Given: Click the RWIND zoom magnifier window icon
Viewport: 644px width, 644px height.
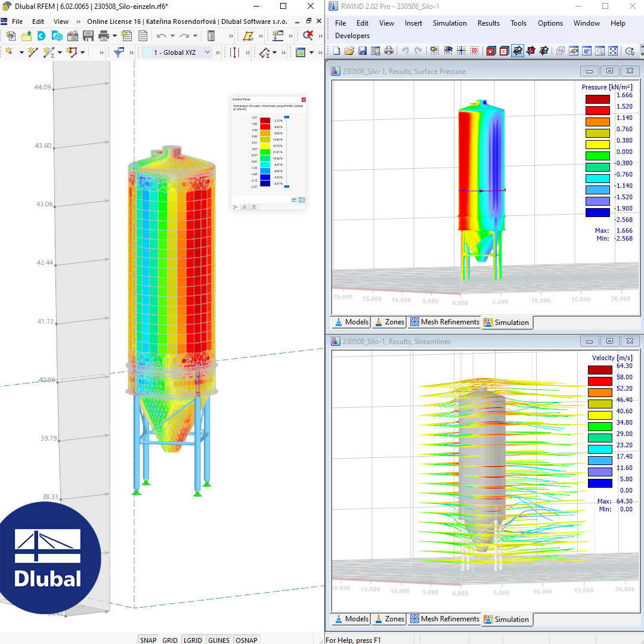Looking at the screenshot, I should coord(600,51).
